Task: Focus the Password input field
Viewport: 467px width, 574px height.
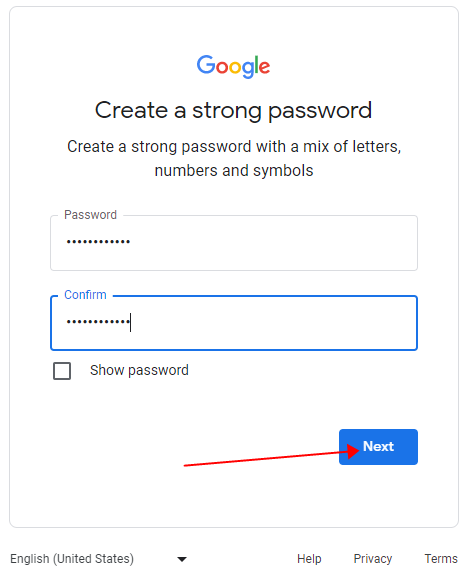Action: [x=234, y=243]
